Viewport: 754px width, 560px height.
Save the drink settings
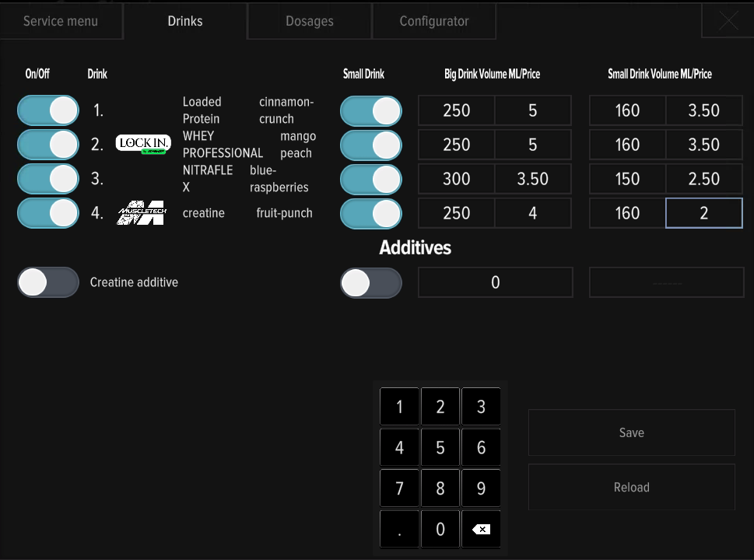point(631,432)
